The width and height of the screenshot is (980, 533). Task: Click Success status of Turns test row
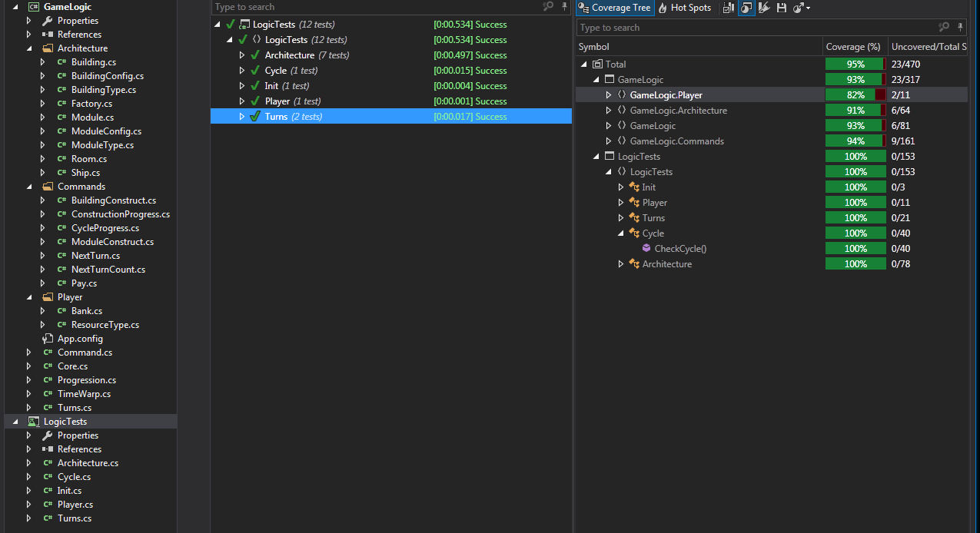coord(491,117)
